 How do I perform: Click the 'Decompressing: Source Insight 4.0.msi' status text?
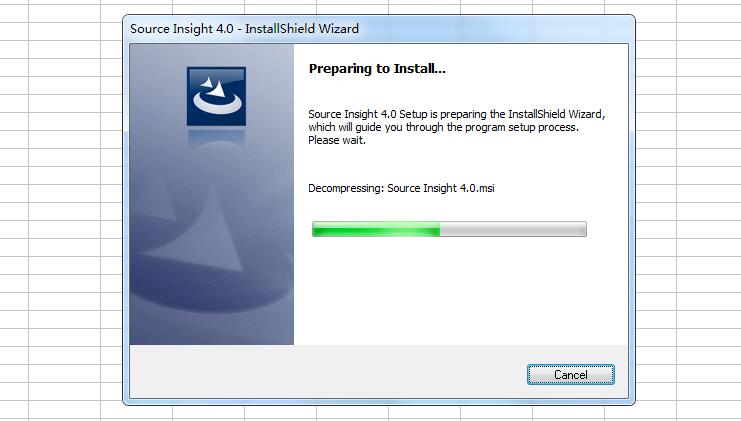pyautogui.click(x=401, y=188)
